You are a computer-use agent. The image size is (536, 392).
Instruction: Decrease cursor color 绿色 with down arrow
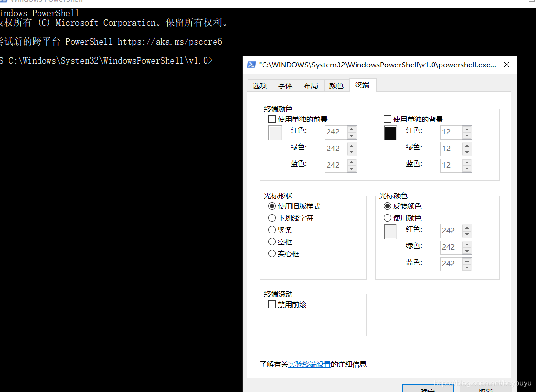tap(467, 251)
